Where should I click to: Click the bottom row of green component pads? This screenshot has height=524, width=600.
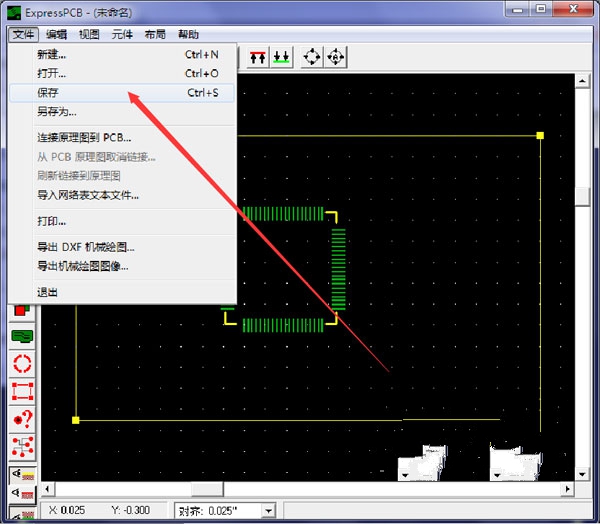[x=283, y=325]
